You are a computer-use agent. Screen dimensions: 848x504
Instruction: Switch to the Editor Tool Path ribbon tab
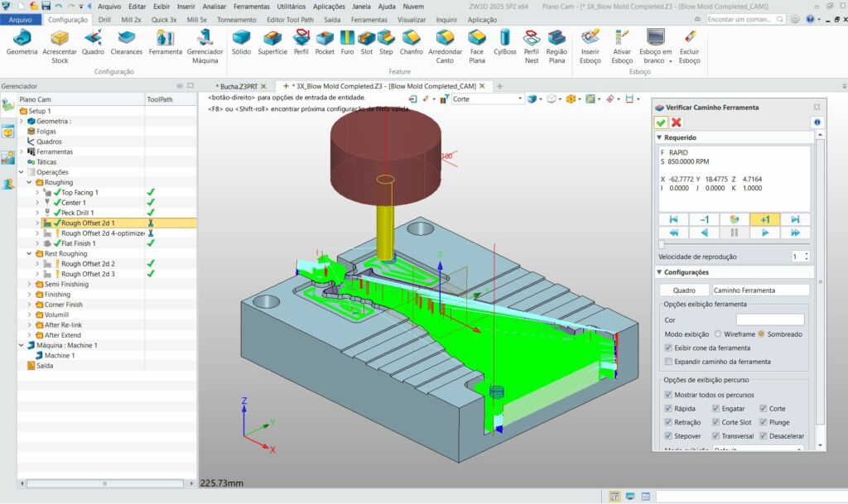(x=290, y=19)
